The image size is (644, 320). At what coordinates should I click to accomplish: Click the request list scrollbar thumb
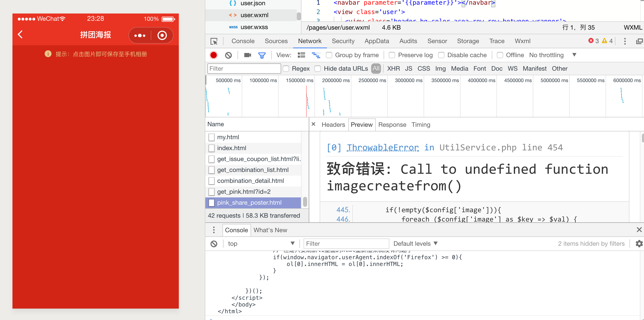coord(305,202)
